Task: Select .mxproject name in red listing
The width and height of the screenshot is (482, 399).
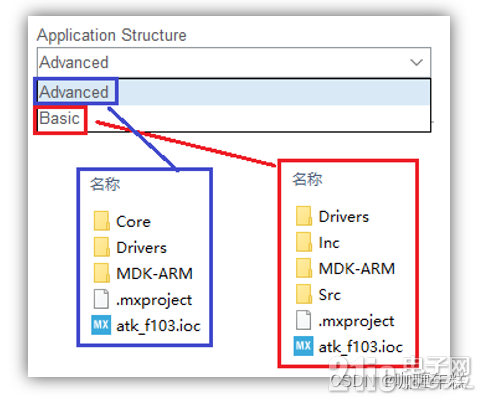Action: (356, 321)
